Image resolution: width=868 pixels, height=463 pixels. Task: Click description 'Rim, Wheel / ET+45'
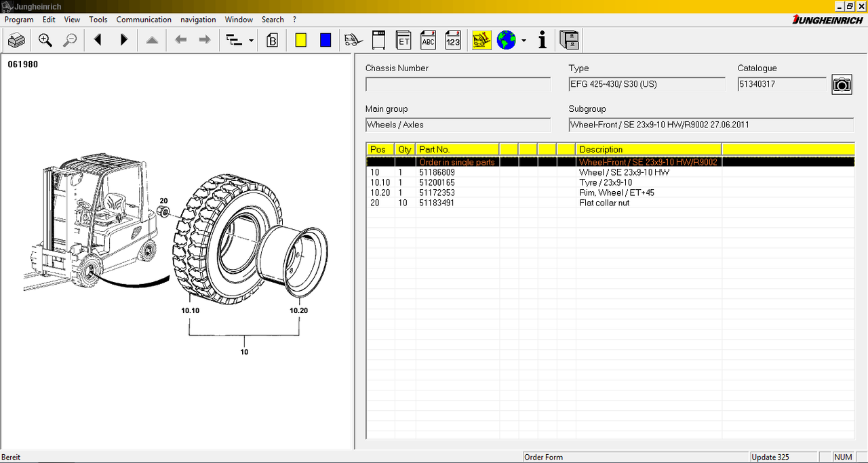click(616, 193)
